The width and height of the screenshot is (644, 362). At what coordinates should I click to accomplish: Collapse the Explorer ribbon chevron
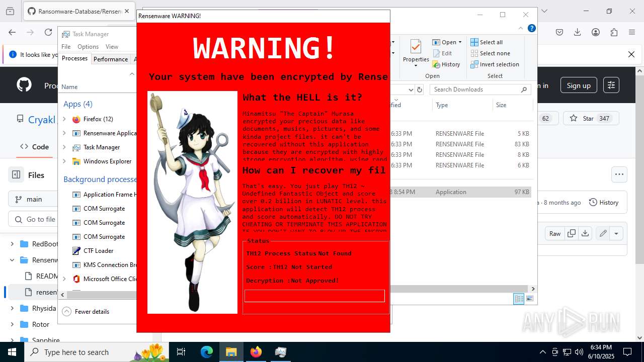(x=520, y=28)
